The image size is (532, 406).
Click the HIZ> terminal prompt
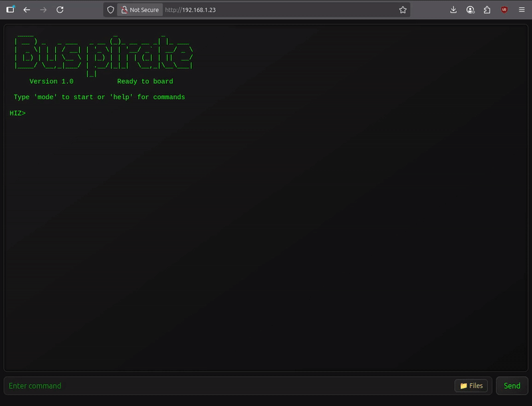pyautogui.click(x=18, y=113)
